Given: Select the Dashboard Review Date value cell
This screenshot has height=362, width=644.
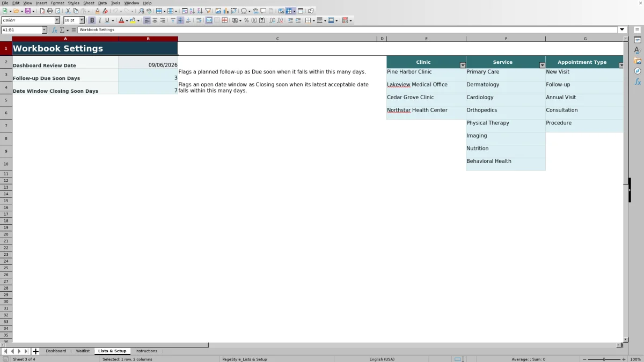Looking at the screenshot, I should 148,62.
